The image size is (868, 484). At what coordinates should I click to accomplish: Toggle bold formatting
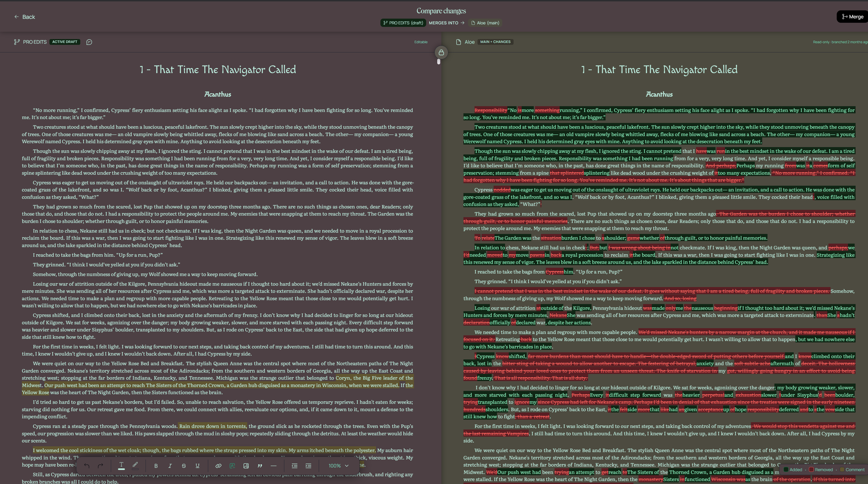pos(156,466)
